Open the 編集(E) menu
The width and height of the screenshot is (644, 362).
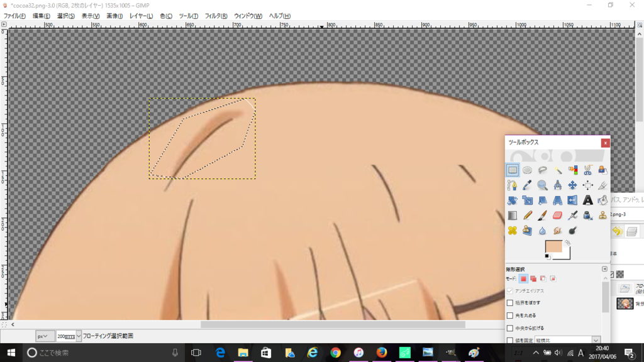pos(41,16)
